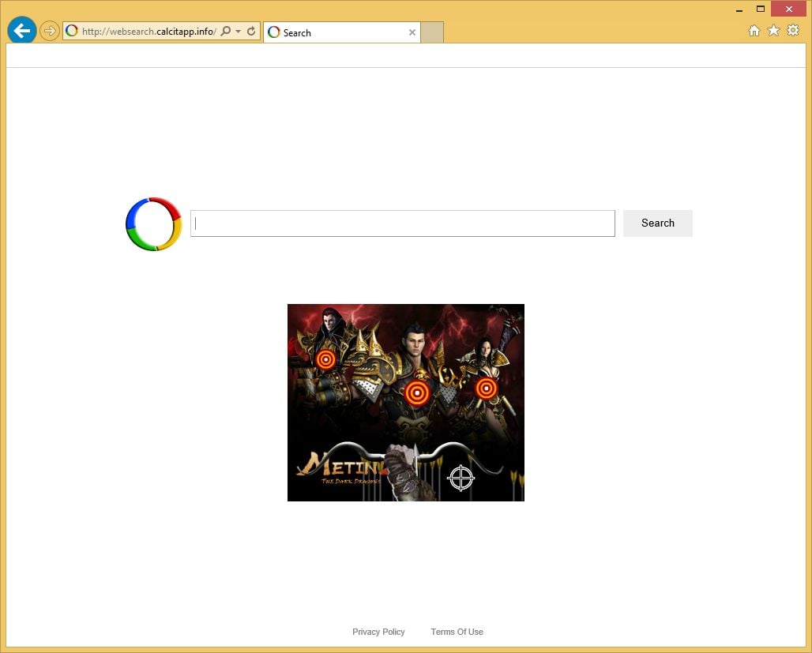Open browser Tools with the gear icon
The width and height of the screenshot is (812, 653).
coord(792,30)
